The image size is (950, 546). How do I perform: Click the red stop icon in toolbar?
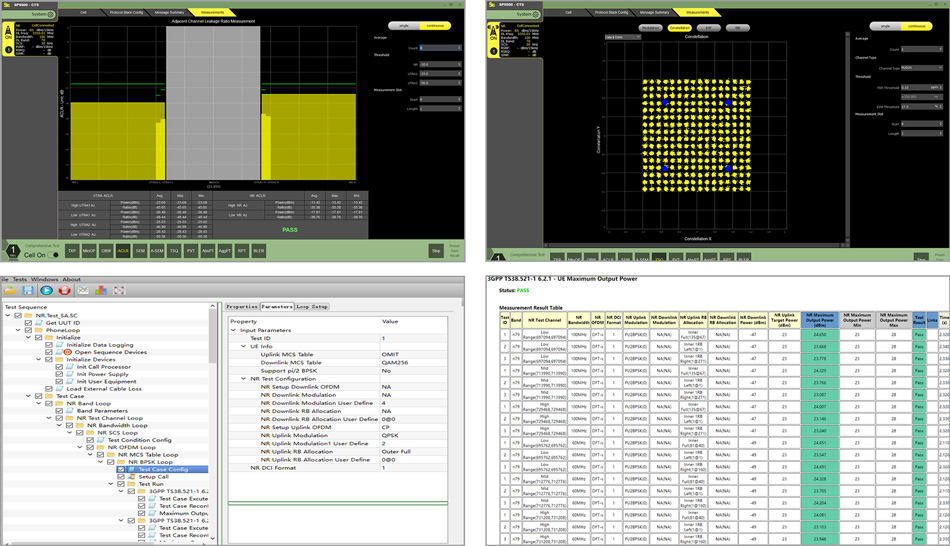coord(64,291)
